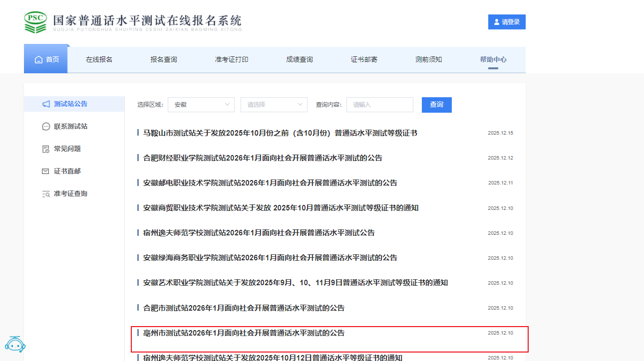Expand the 安徽 region dropdown
The width and height of the screenshot is (644, 361).
point(201,105)
